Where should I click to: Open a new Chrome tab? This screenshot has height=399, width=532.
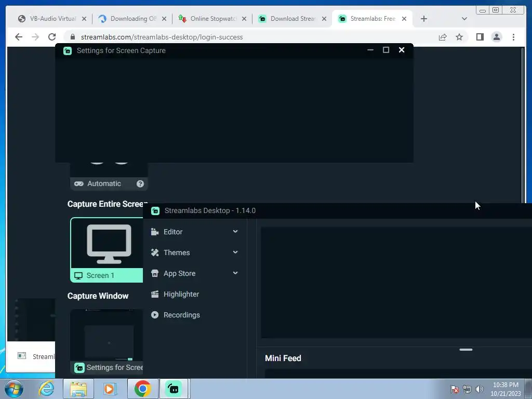pyautogui.click(x=424, y=19)
